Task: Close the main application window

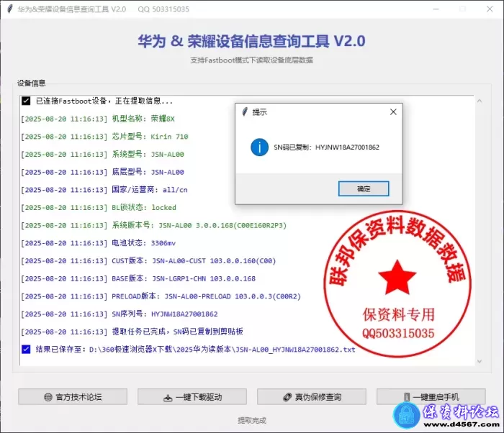Action: (490, 9)
